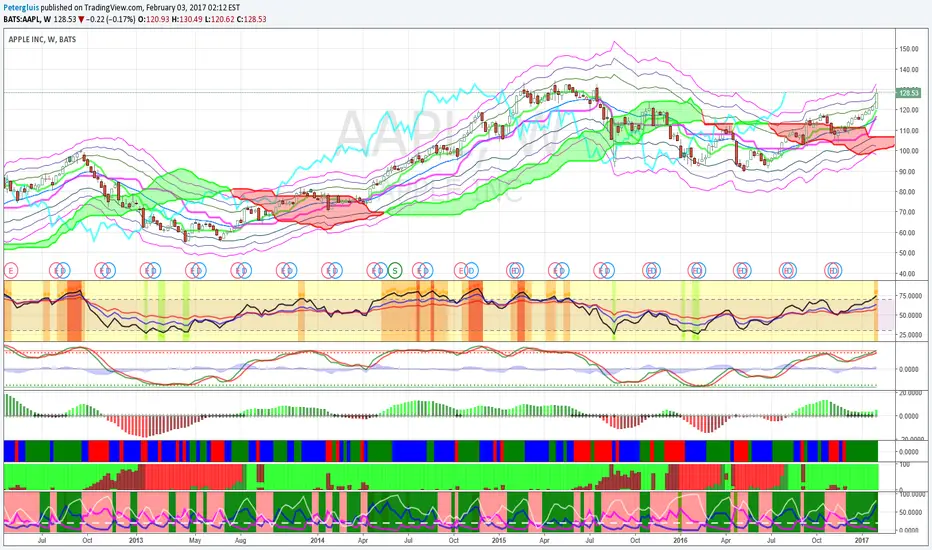Screen dimensions: 932x550
Task: Click the -0.22 (-0.17%) change value
Action: pos(111,19)
